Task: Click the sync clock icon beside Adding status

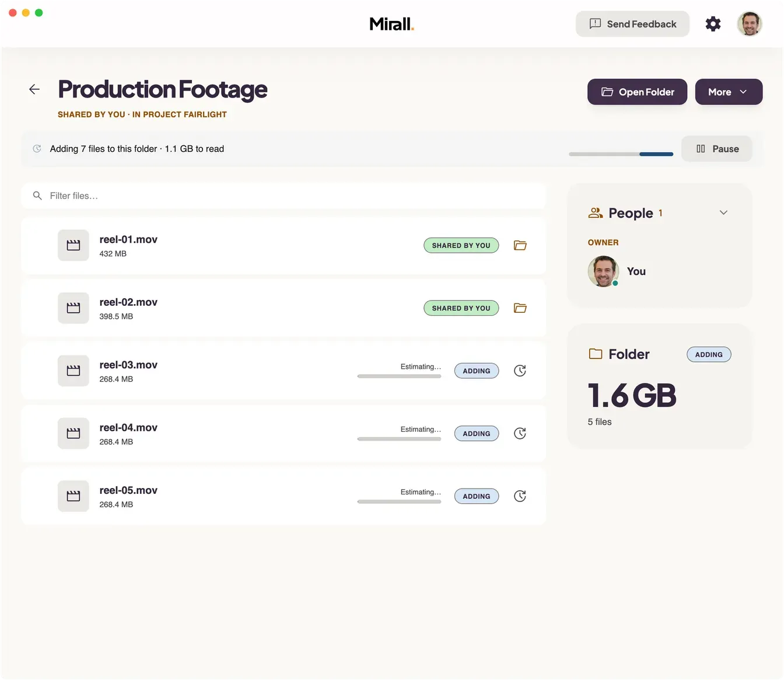Action: (37, 149)
